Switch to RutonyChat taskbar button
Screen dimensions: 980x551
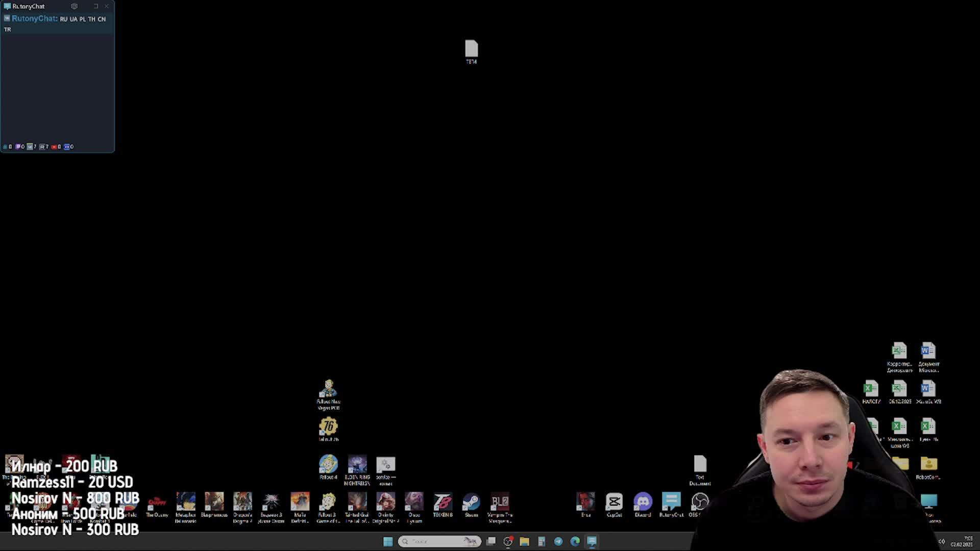(592, 541)
